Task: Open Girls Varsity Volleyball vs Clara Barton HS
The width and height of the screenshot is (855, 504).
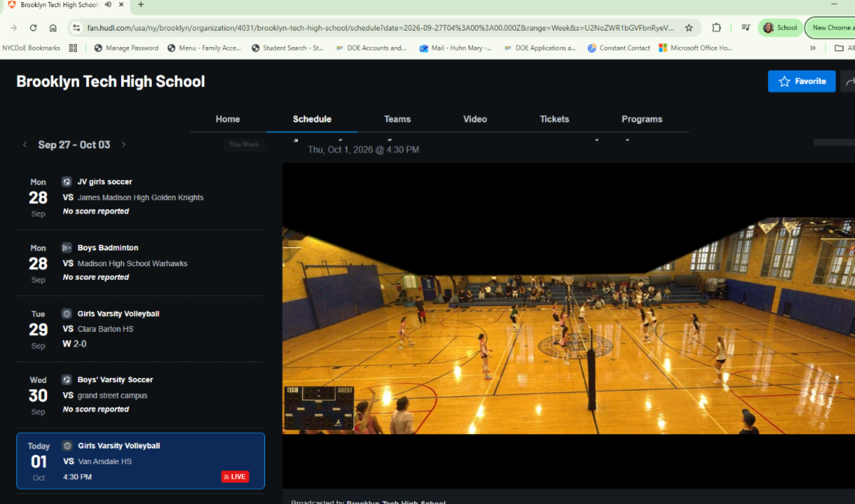Action: 140,329
